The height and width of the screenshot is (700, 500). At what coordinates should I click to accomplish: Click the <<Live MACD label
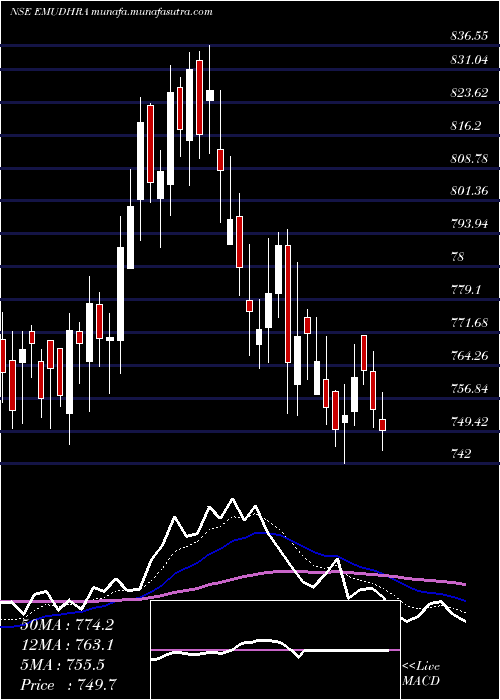point(421,674)
